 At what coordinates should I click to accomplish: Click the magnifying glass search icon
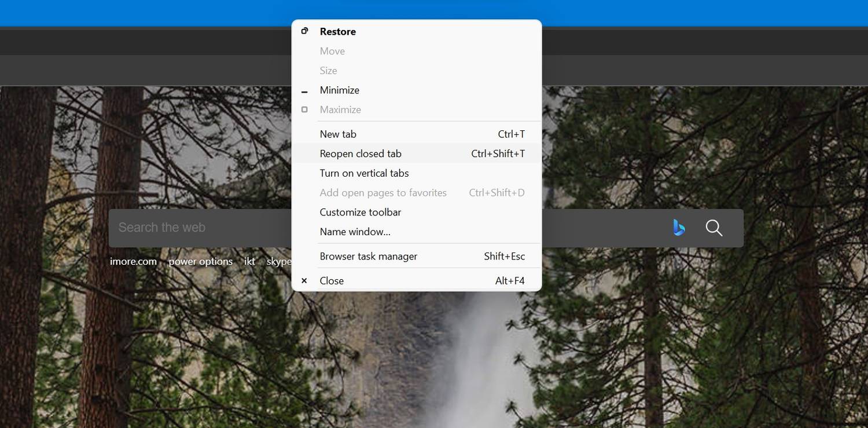pyautogui.click(x=713, y=228)
